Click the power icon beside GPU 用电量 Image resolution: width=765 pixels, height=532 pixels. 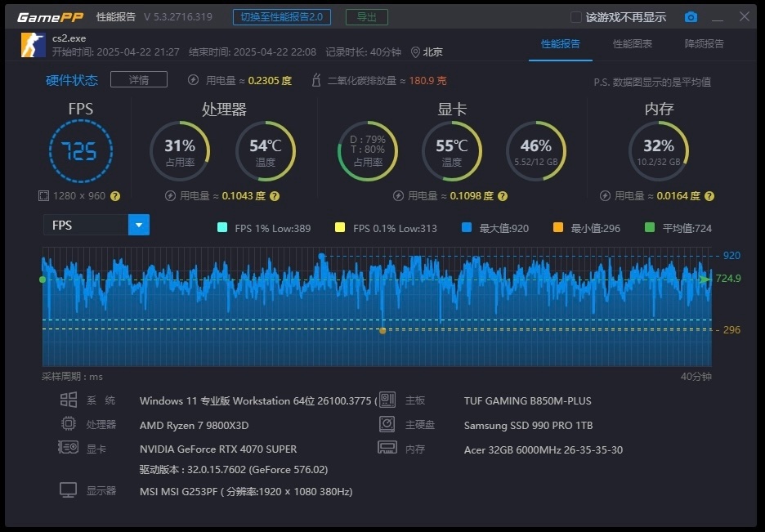(x=398, y=196)
